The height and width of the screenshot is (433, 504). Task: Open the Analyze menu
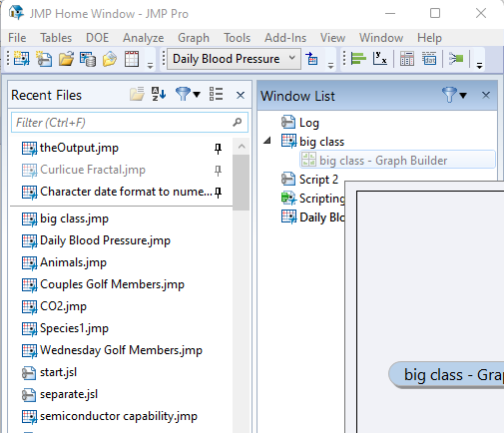(x=144, y=38)
